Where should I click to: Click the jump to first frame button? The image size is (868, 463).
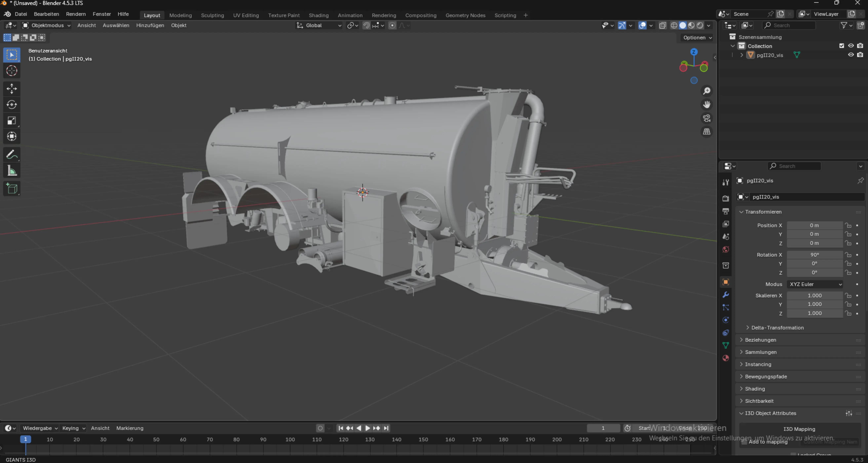coord(341,428)
